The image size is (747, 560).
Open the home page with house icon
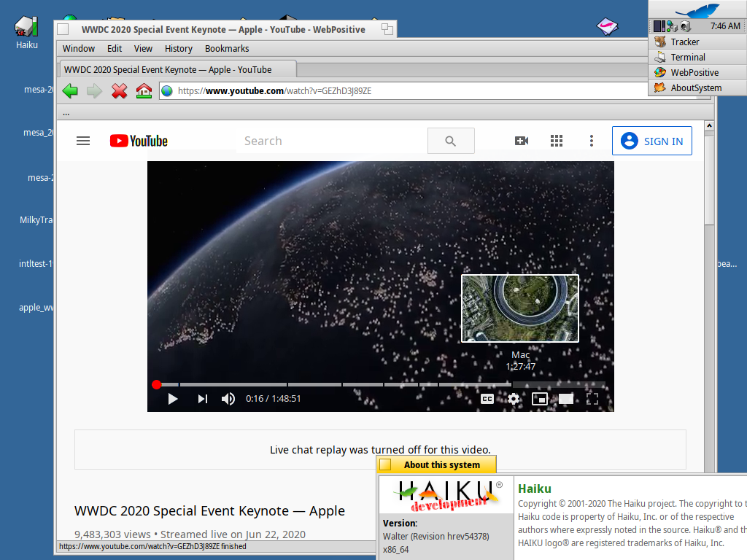click(144, 90)
